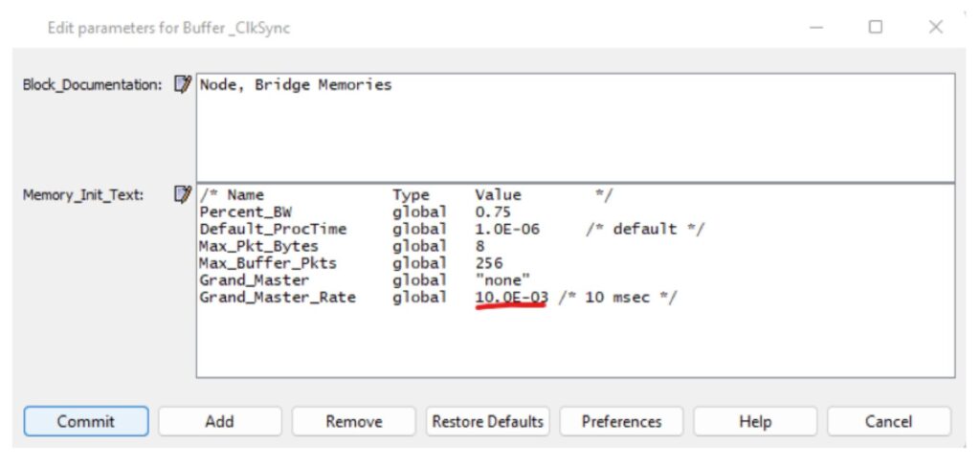Open Help for this dialog
Viewport: 980px width, 467px height.
(755, 421)
